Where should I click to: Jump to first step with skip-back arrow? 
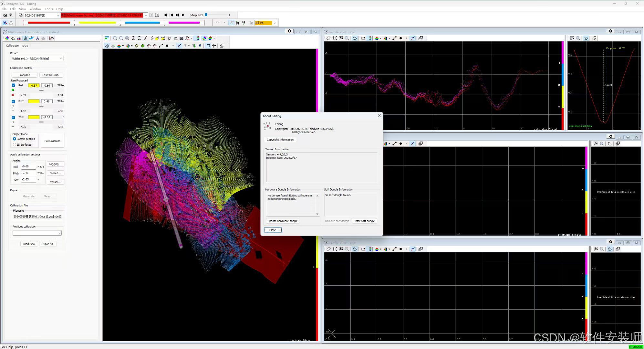pos(171,15)
